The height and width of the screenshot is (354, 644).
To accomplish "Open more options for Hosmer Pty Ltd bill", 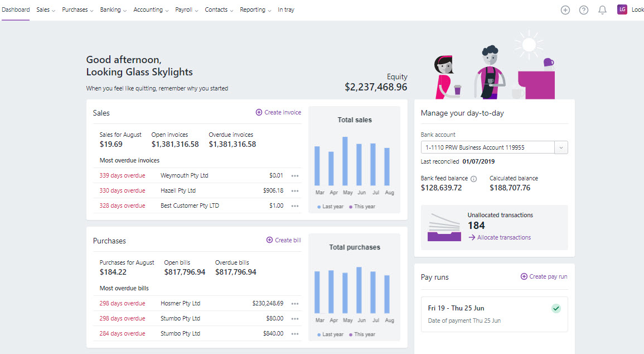I will 295,304.
